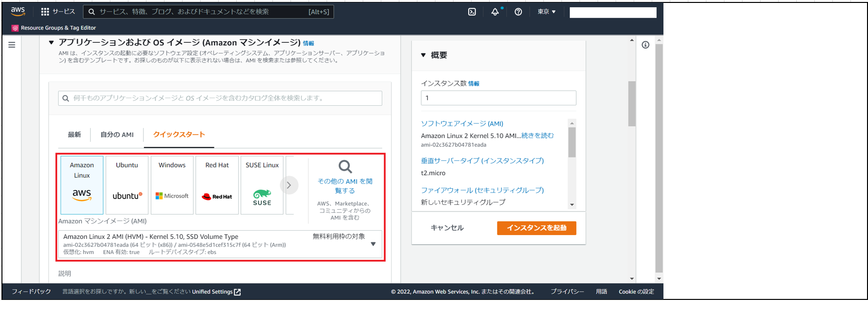Click the キャンセル button
The height and width of the screenshot is (316, 868).
click(x=447, y=228)
